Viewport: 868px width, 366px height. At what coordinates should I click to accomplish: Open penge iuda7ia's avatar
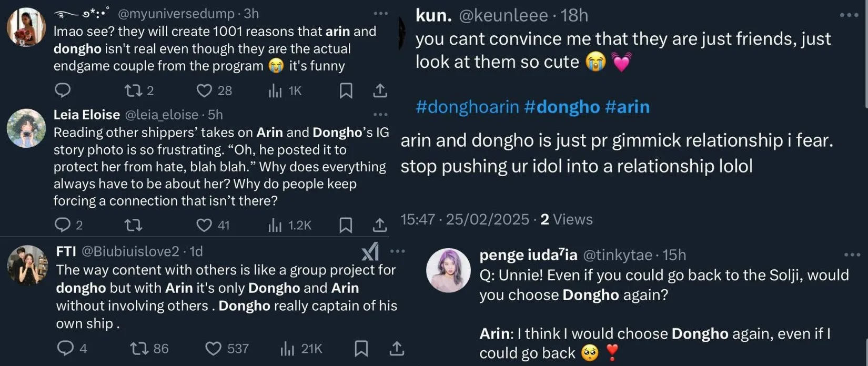(x=448, y=270)
